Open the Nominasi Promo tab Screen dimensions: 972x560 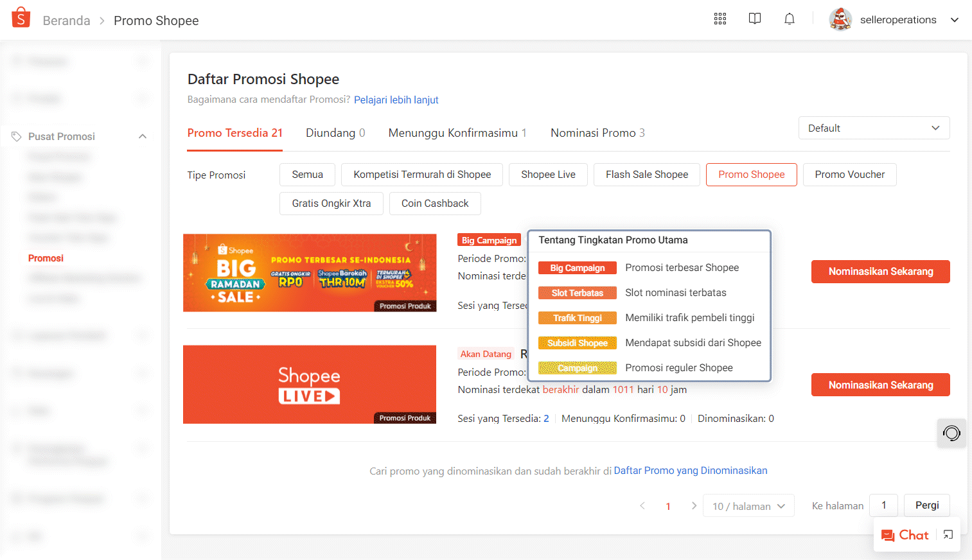597,133
